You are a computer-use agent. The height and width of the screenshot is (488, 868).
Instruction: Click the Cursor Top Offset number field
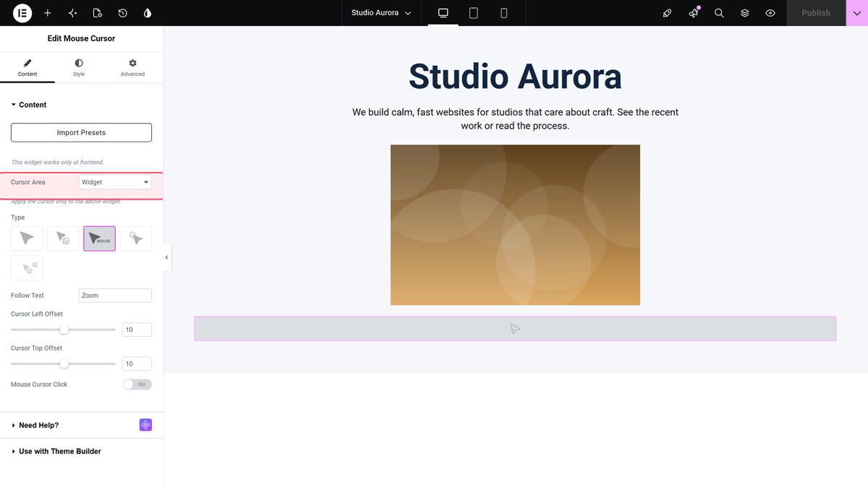pyautogui.click(x=137, y=364)
